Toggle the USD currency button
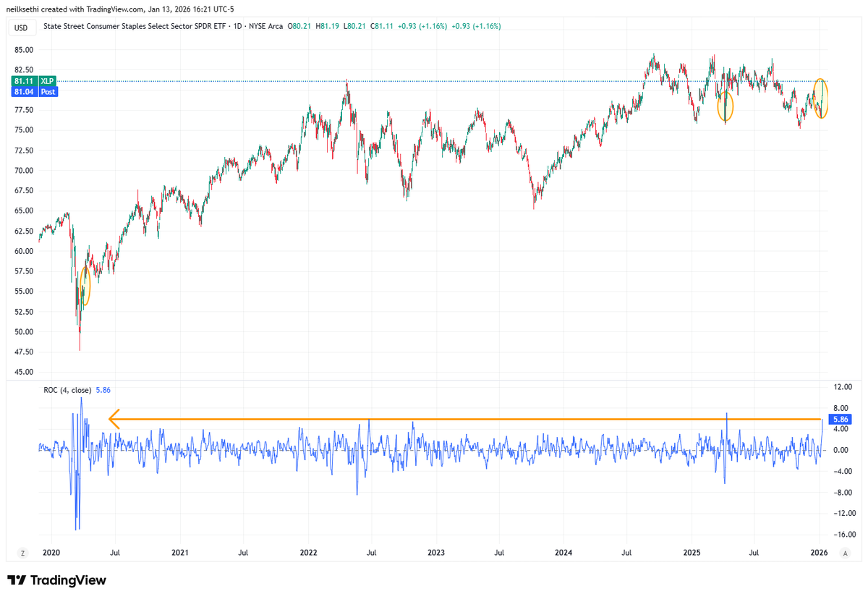The image size is (868, 599). [22, 27]
